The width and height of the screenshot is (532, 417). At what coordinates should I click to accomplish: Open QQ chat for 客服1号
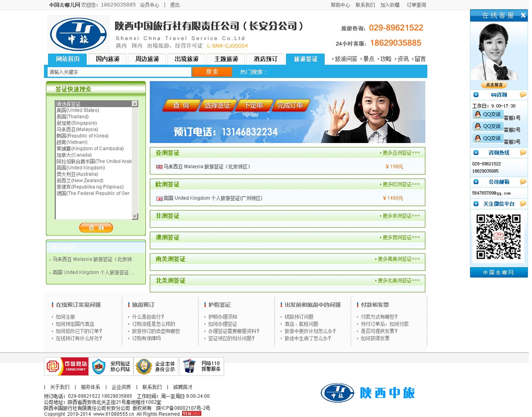[488, 114]
